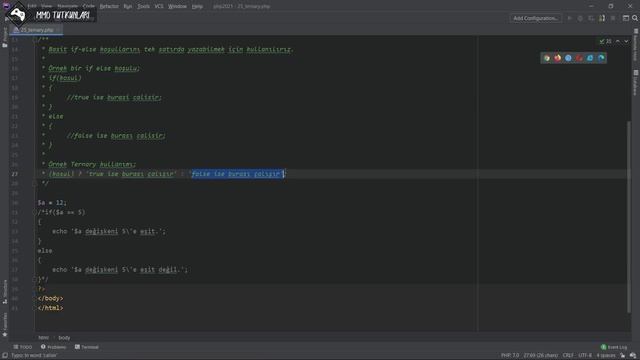Image resolution: width=640 pixels, height=360 pixels.
Task: Go to next highlighted problem arrow
Action: pyautogui.click(x=626, y=42)
